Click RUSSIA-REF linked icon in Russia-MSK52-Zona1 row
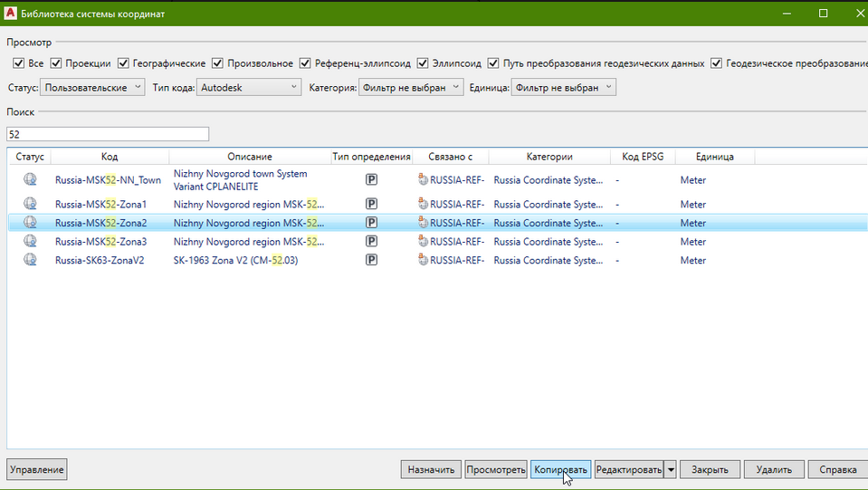The height and width of the screenshot is (490, 868). click(x=423, y=204)
